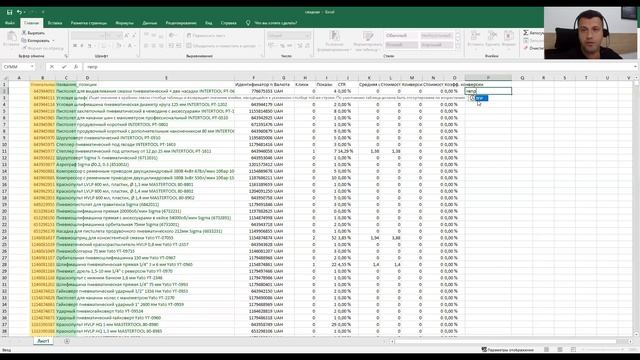Click Объединить и поместить в центре button

(221, 46)
